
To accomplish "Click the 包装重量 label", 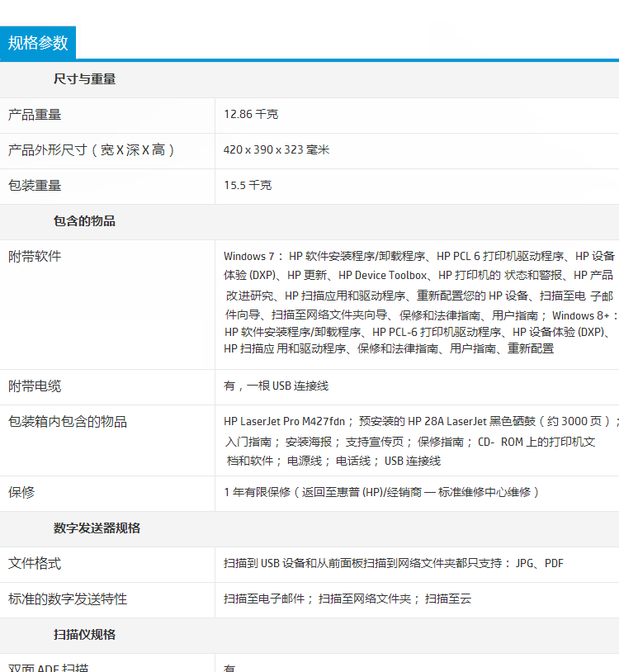I will click(35, 186).
